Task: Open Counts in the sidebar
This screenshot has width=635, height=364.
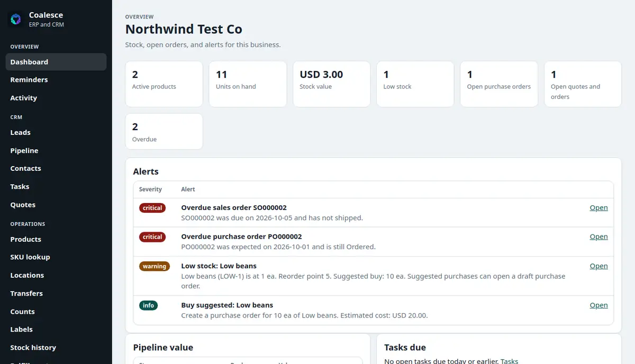Action: pyautogui.click(x=56, y=312)
